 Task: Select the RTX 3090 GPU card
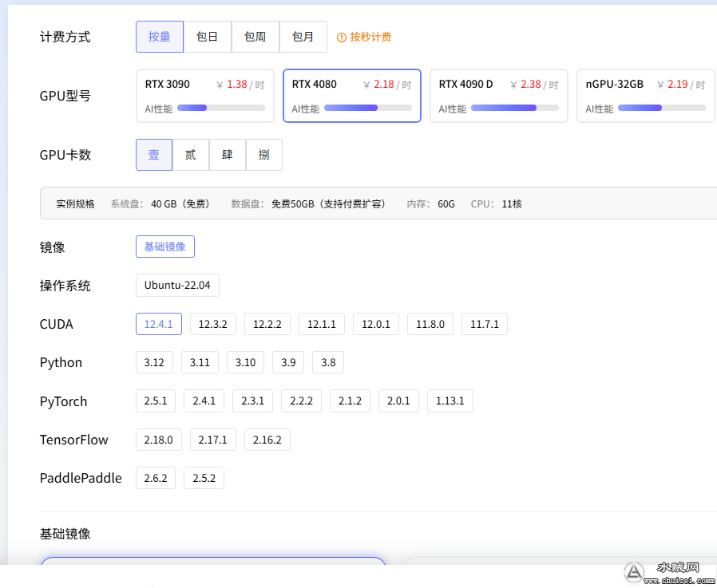coord(205,96)
